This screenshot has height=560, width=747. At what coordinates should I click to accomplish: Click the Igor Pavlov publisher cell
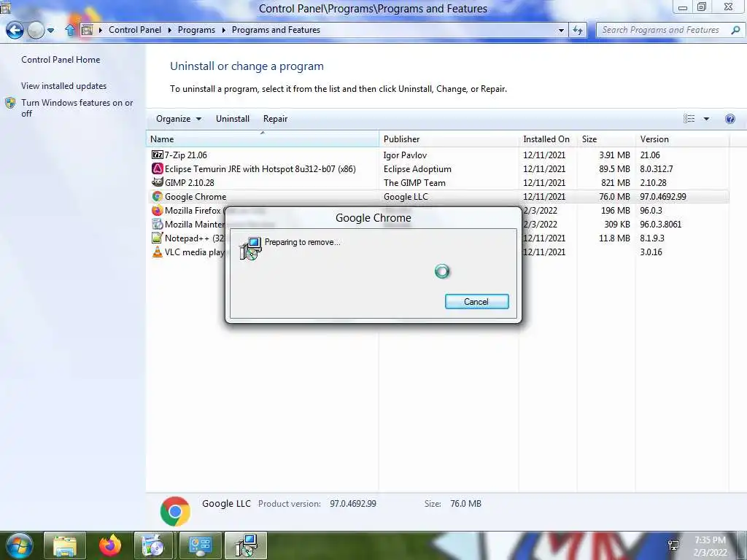point(405,155)
